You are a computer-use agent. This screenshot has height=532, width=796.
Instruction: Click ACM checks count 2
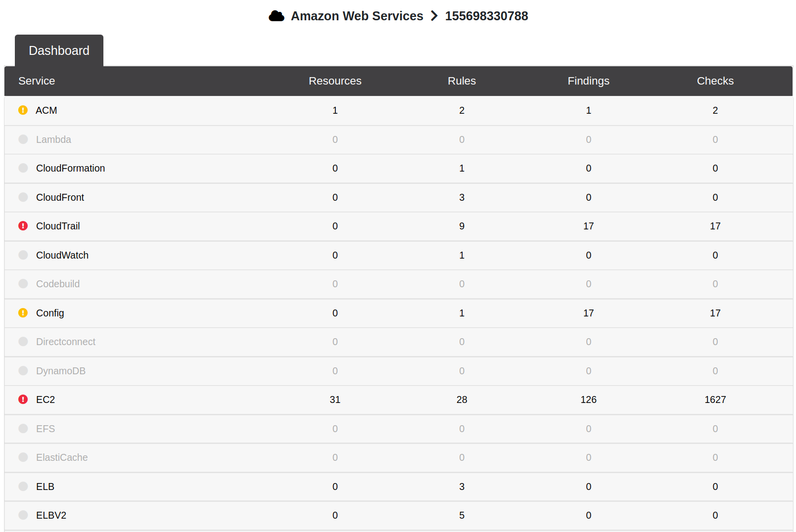point(715,110)
